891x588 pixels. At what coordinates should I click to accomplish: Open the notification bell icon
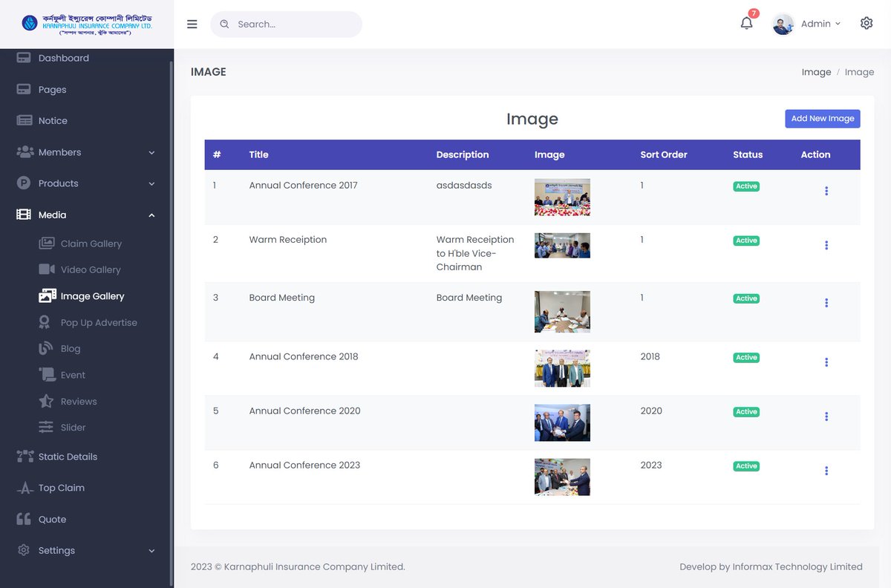pos(746,24)
